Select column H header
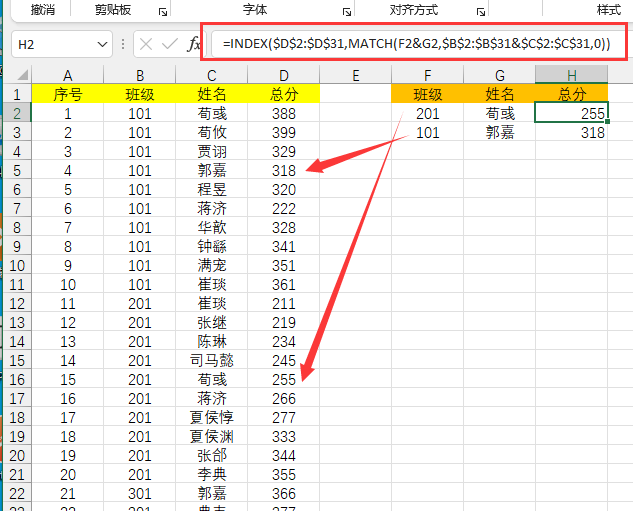The image size is (633, 511). 571,75
